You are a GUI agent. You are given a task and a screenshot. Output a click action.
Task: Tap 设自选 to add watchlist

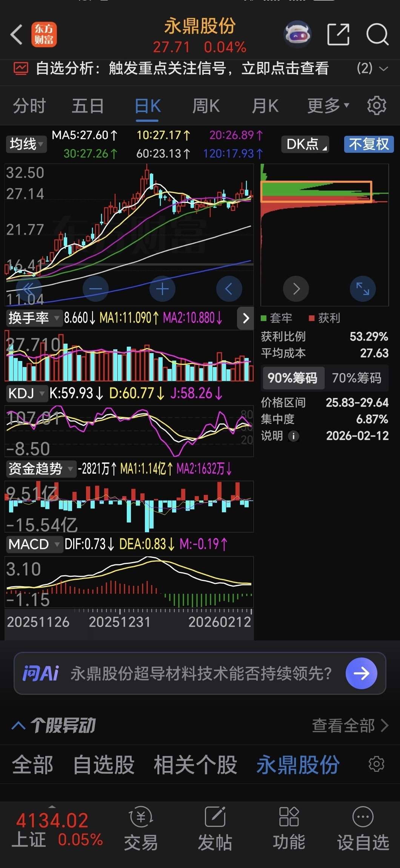pyautogui.click(x=363, y=828)
